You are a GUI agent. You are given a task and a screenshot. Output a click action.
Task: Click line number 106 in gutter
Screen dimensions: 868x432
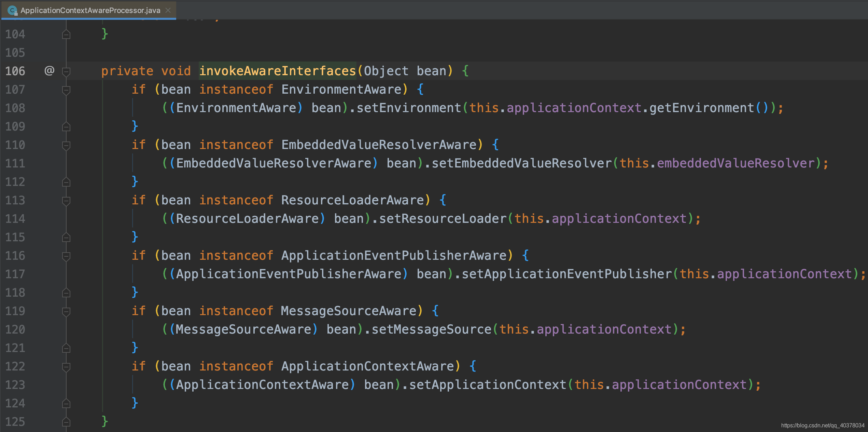coord(15,71)
